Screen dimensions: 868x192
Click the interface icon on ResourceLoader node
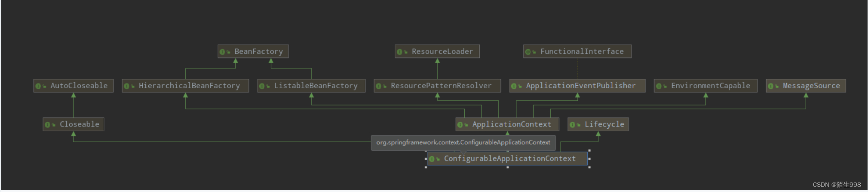(x=400, y=52)
